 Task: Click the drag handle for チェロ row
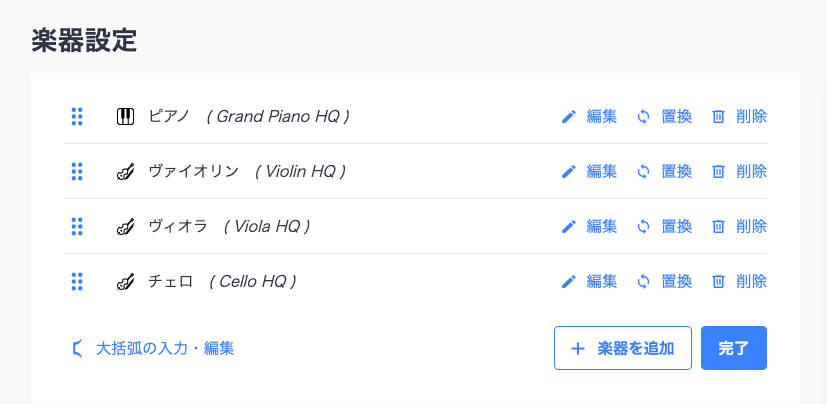(x=77, y=281)
